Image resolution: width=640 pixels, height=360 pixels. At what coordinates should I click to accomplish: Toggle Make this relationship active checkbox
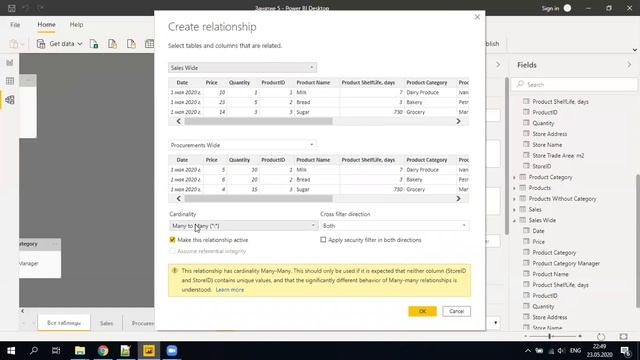click(172, 240)
